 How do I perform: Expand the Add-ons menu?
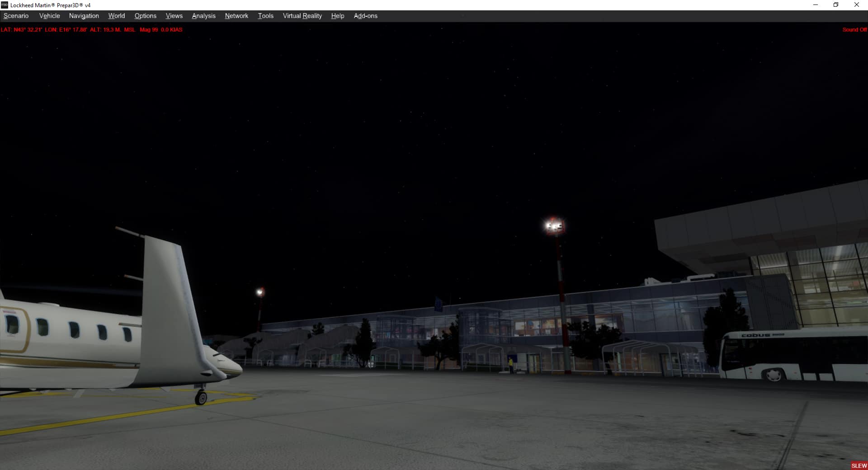point(365,16)
